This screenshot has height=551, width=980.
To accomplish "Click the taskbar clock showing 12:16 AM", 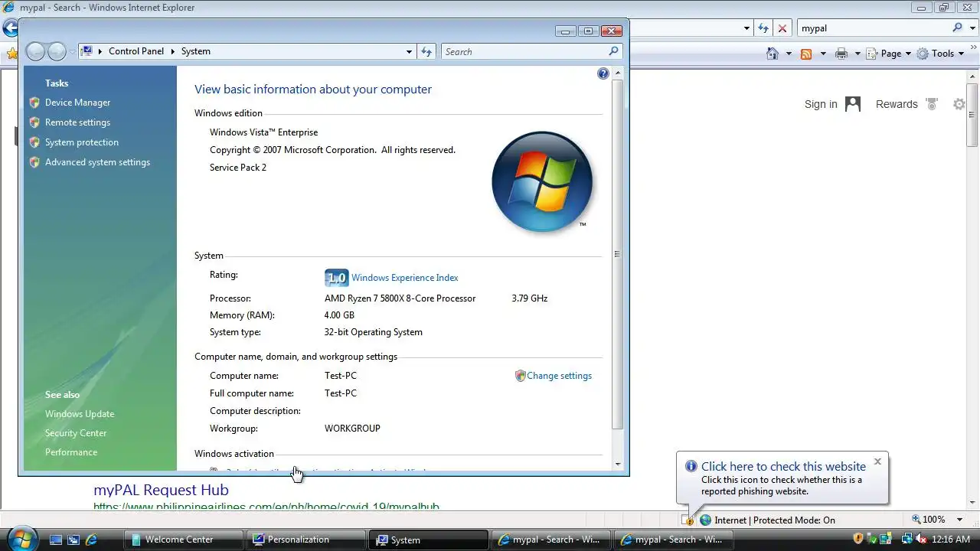I will [x=951, y=540].
